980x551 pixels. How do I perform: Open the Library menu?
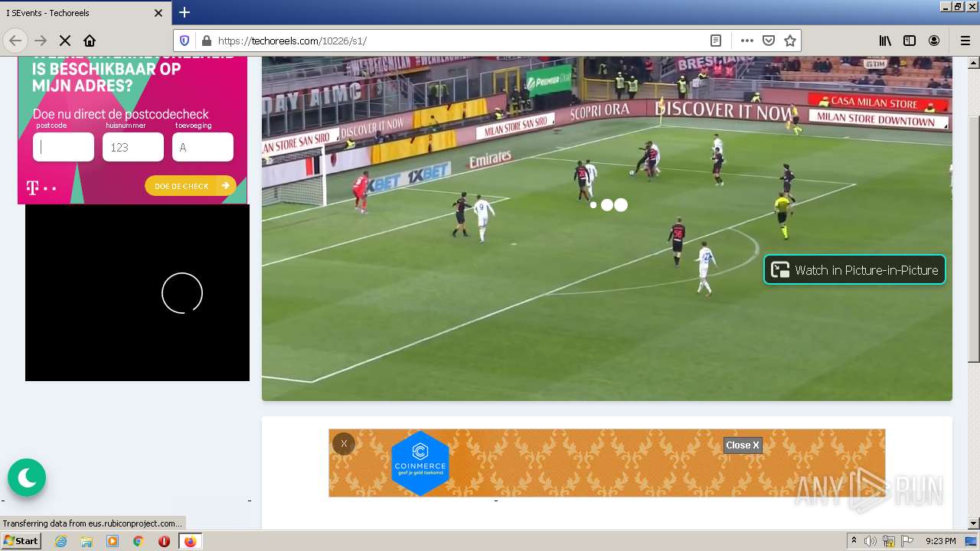tap(885, 41)
